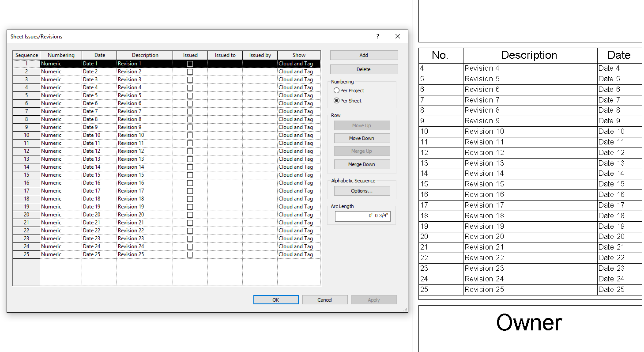The width and height of the screenshot is (644, 352).
Task: Click Issued to cell for Revision 9
Action: coord(225,127)
